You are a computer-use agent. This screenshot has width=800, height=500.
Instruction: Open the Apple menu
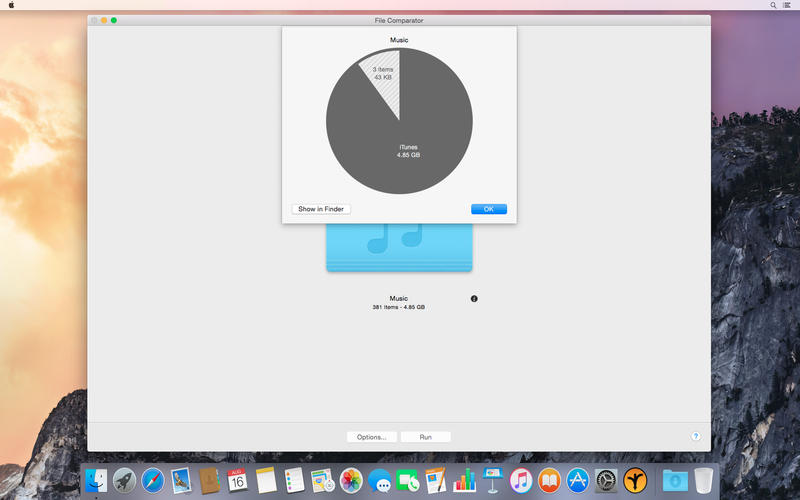[11, 5]
